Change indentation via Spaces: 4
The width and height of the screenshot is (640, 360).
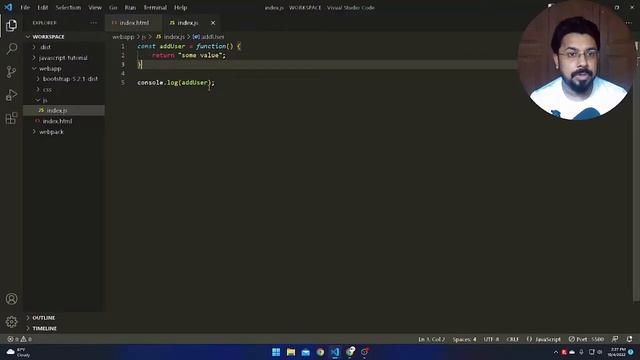(x=464, y=339)
